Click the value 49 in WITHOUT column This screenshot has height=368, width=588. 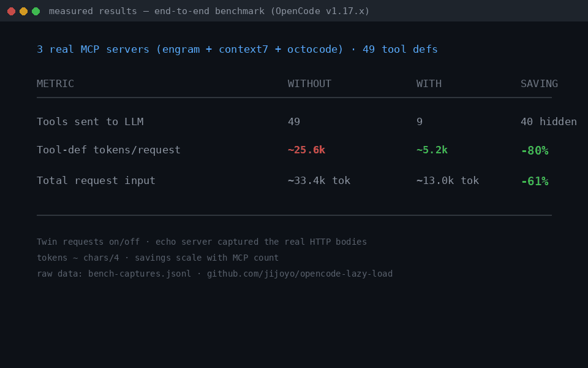click(x=294, y=121)
